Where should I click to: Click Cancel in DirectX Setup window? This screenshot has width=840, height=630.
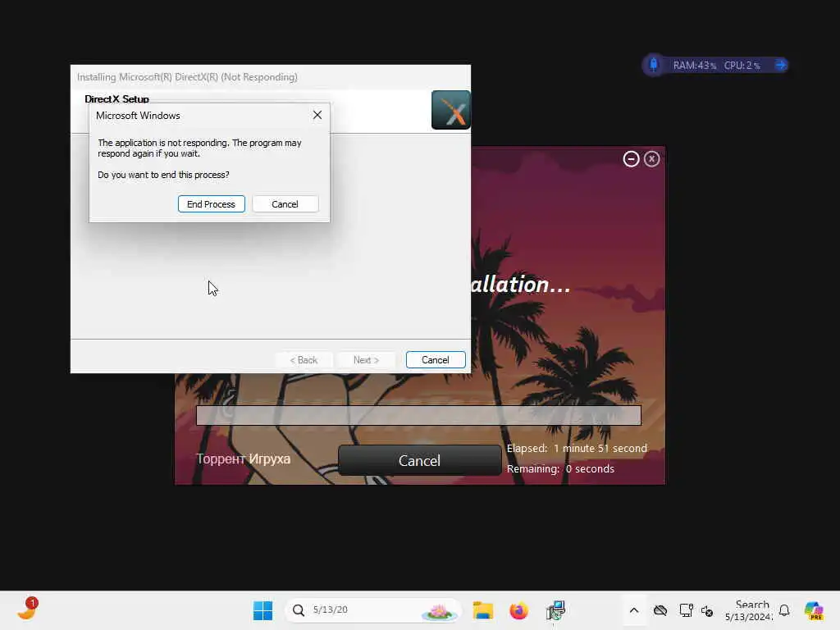coord(435,360)
